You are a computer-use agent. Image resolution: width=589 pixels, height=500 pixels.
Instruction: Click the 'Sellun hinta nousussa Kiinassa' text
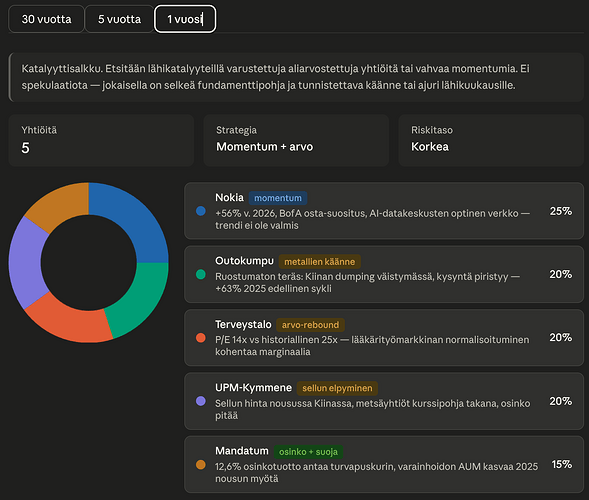(373, 409)
